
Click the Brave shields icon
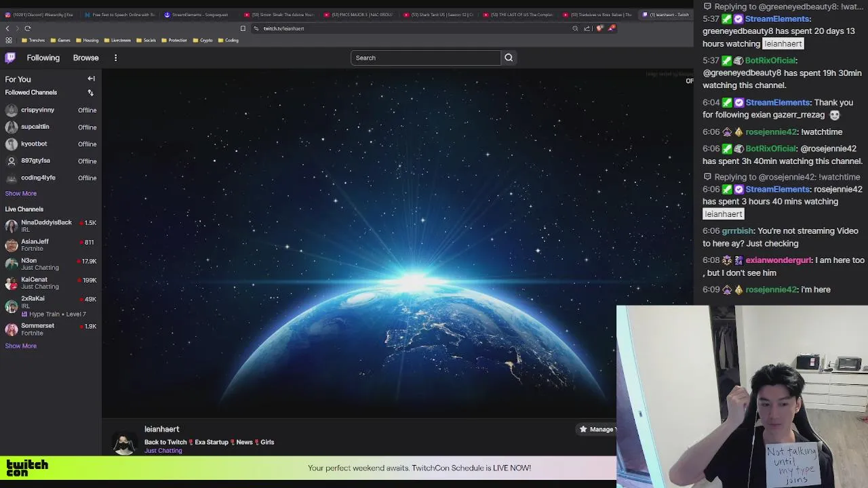(599, 28)
